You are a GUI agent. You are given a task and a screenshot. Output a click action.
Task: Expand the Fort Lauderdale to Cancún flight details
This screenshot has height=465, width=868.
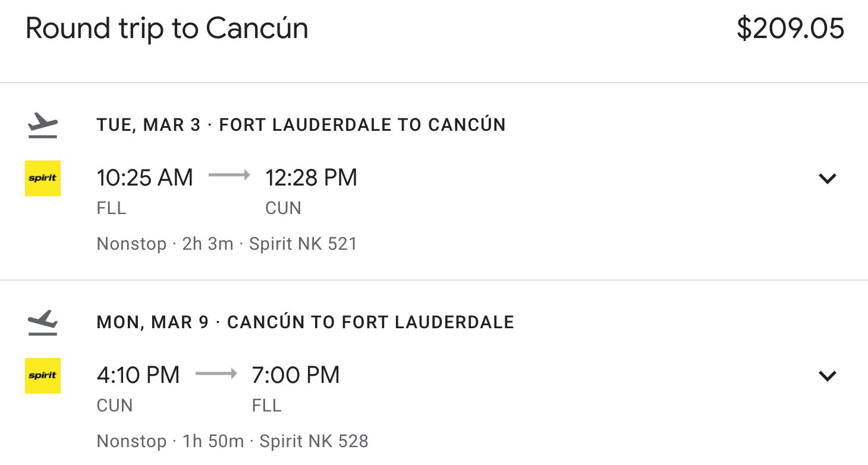[x=827, y=178]
